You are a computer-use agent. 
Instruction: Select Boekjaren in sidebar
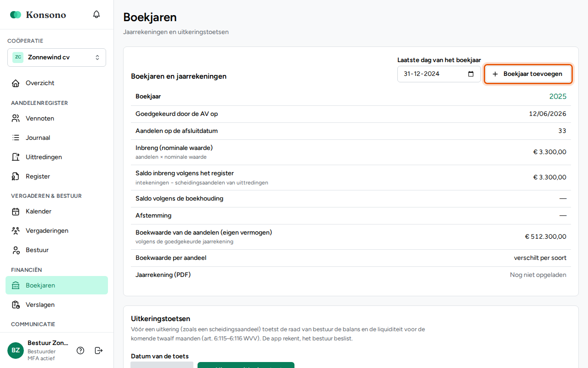point(57,285)
